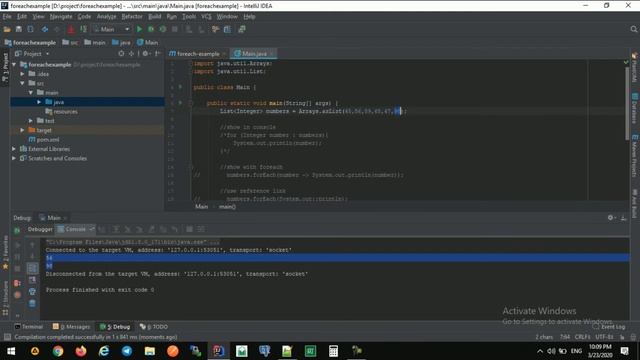This screenshot has height=360, width=640.
Task: Click the Open folder toolbar icon
Action: [7, 29]
